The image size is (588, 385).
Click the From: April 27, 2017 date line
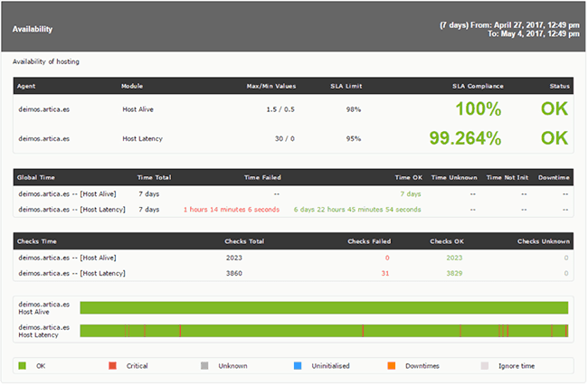[x=509, y=25]
